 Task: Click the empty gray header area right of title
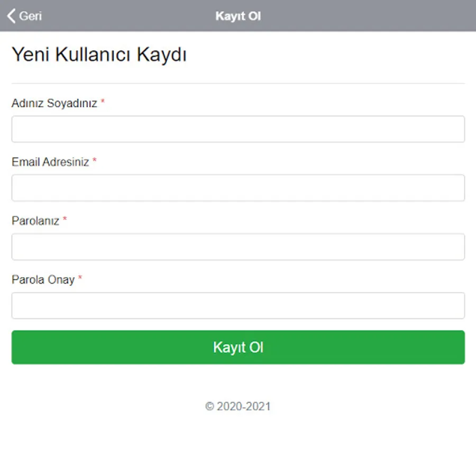(x=370, y=16)
